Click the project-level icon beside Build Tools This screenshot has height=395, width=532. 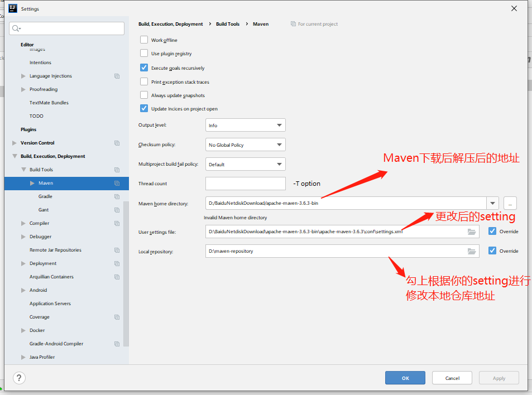click(117, 170)
